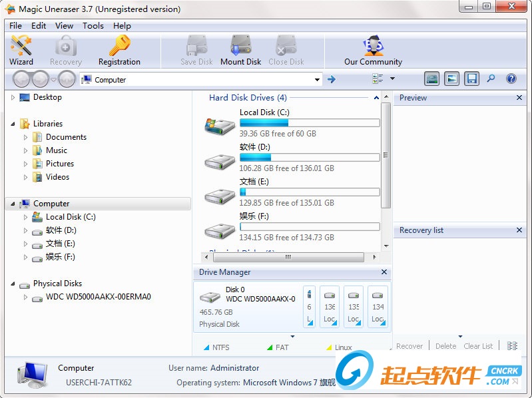The image size is (532, 398).
Task: Collapse the Computer tree node
Action: point(13,204)
